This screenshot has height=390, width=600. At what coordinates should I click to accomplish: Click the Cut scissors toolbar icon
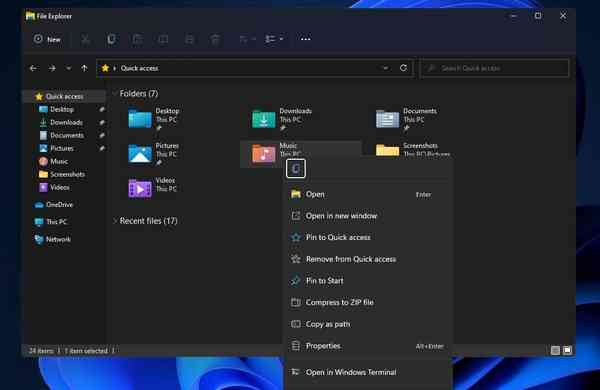[85, 39]
